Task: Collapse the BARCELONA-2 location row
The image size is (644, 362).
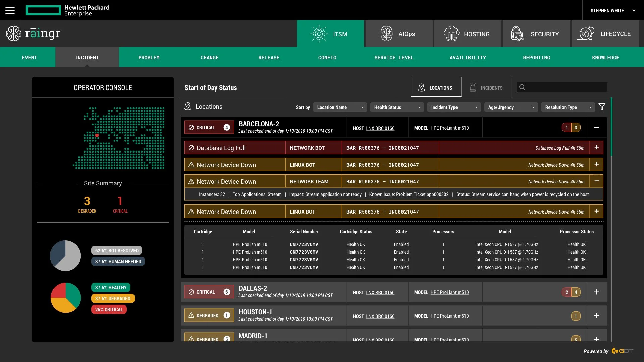Action: [x=596, y=128]
